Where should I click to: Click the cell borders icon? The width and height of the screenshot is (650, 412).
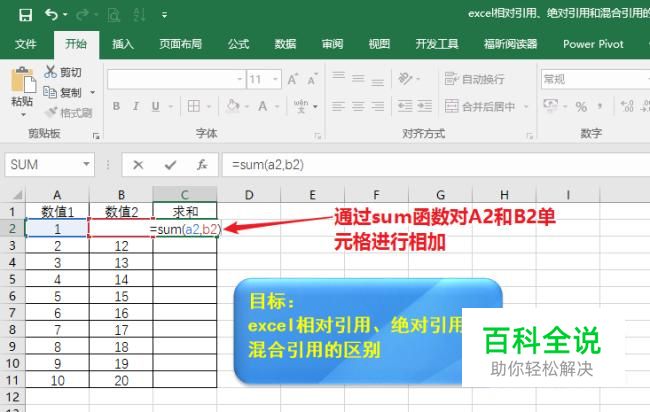point(194,107)
